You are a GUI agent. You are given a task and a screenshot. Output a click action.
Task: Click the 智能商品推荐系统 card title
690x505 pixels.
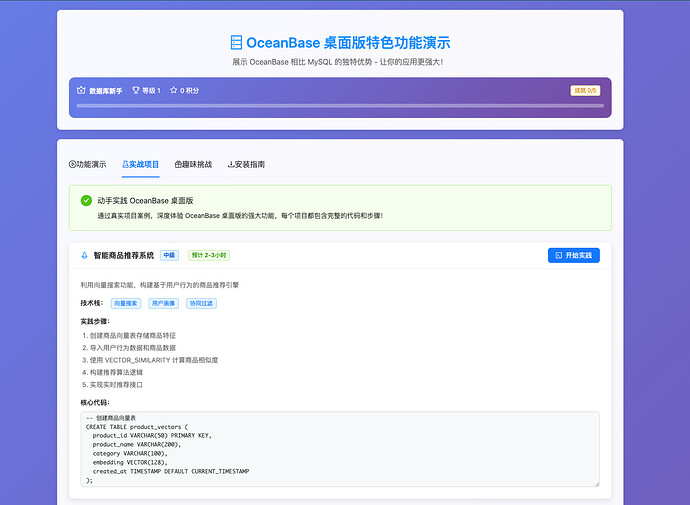(124, 255)
